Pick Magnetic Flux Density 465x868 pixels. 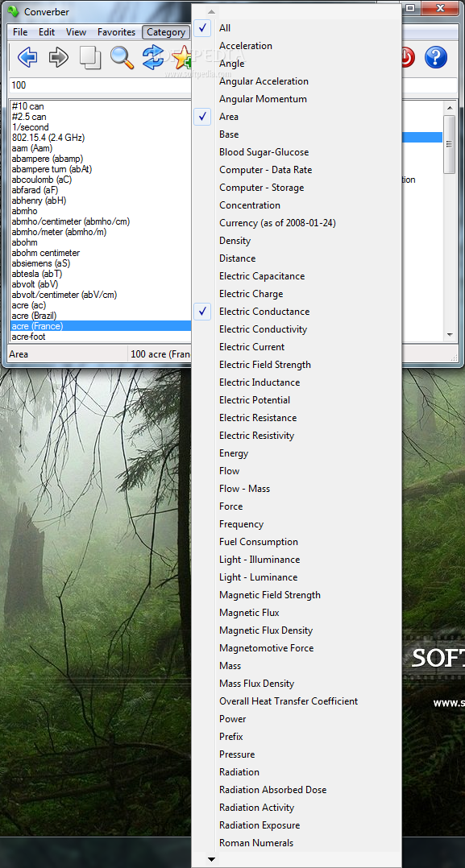297,630
